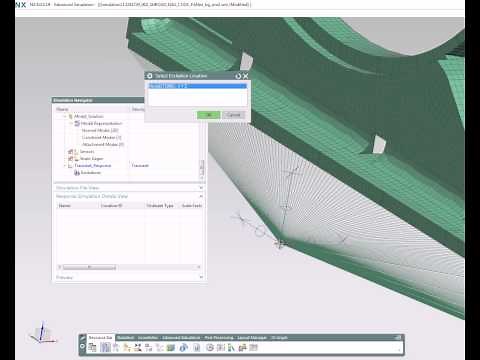
Task: Collapse the Transient_Response tree node
Action: 65,166
